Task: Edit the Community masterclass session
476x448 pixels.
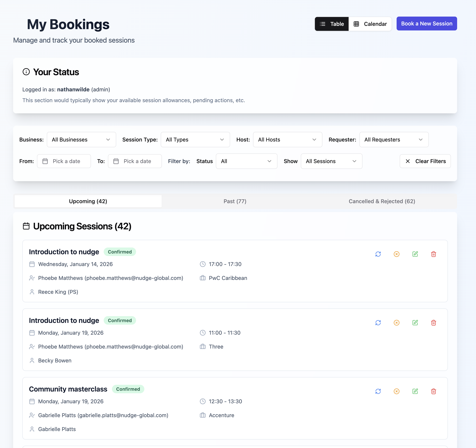Action: (x=415, y=391)
